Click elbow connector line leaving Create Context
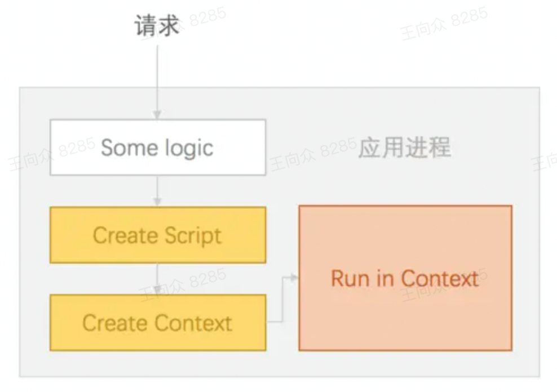Viewport: 557px width, 392px height. pos(282,300)
